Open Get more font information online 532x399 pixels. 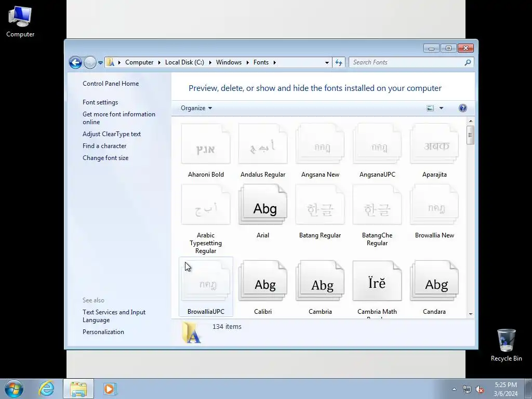[x=119, y=118]
